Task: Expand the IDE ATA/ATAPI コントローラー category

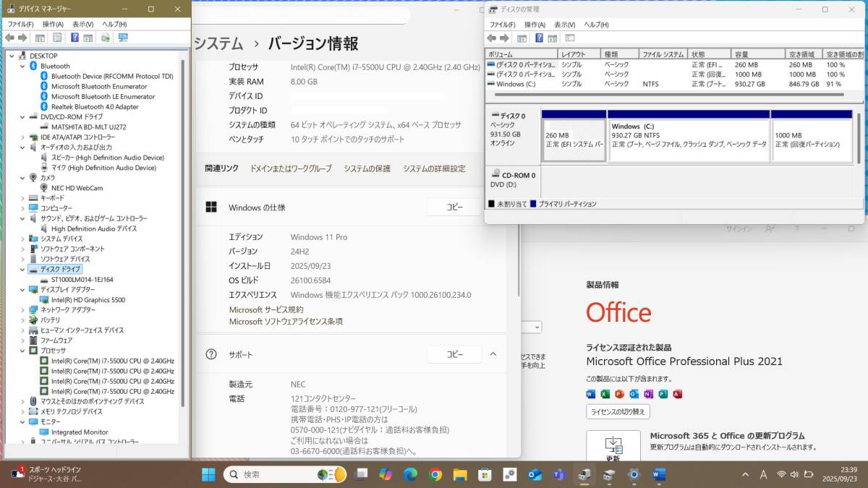Action: [23, 137]
